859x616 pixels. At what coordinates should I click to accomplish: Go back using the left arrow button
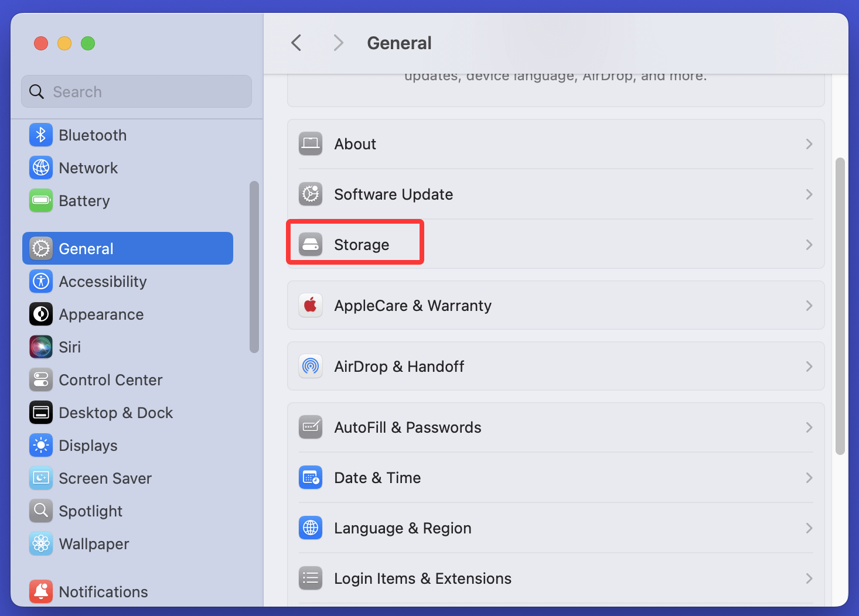[296, 43]
